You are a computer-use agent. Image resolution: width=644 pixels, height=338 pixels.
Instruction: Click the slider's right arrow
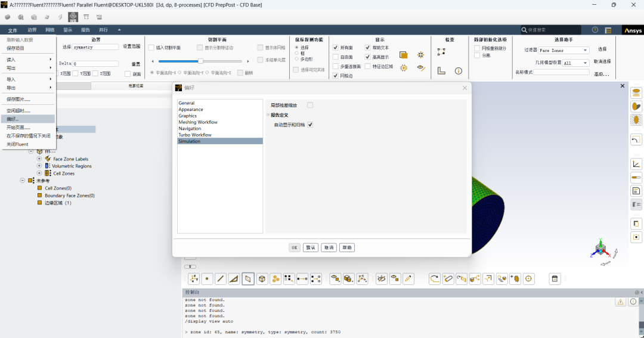[248, 61]
